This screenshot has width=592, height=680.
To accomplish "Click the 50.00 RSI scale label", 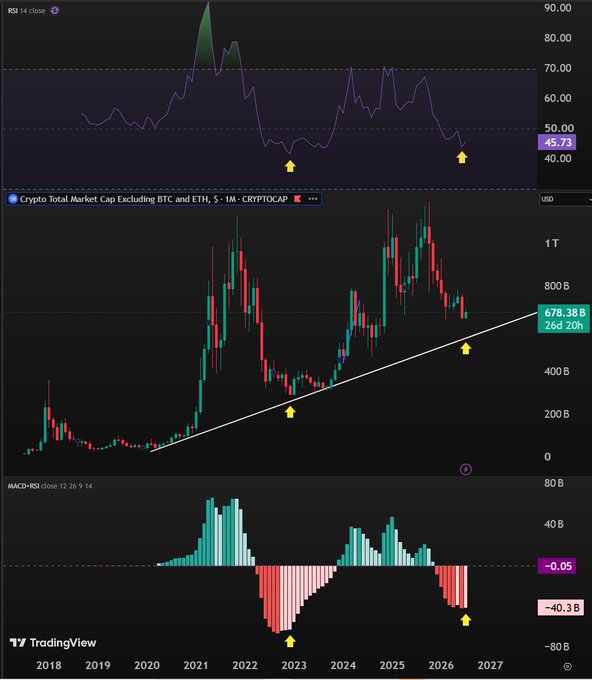I will (559, 128).
